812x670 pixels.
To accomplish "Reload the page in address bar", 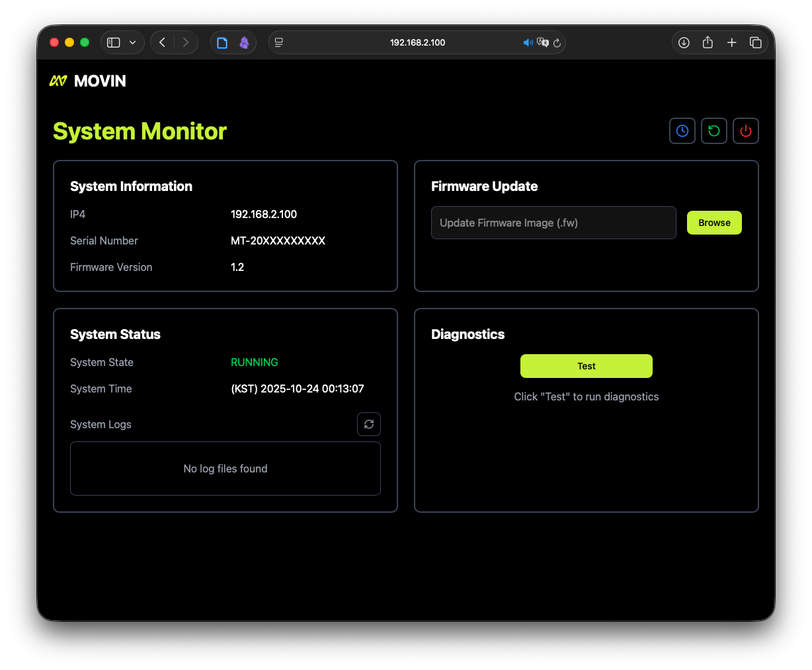I will 557,42.
